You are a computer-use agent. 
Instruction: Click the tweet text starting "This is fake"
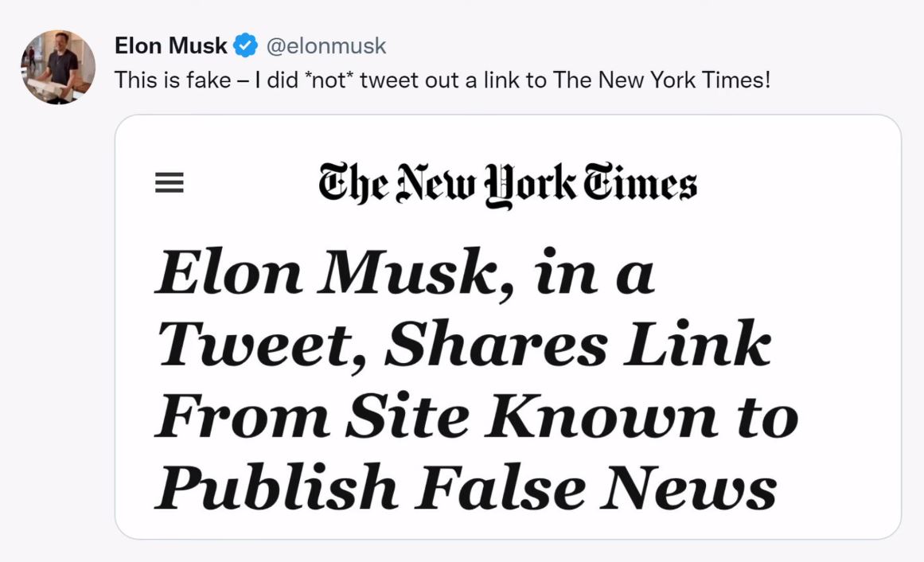point(443,80)
